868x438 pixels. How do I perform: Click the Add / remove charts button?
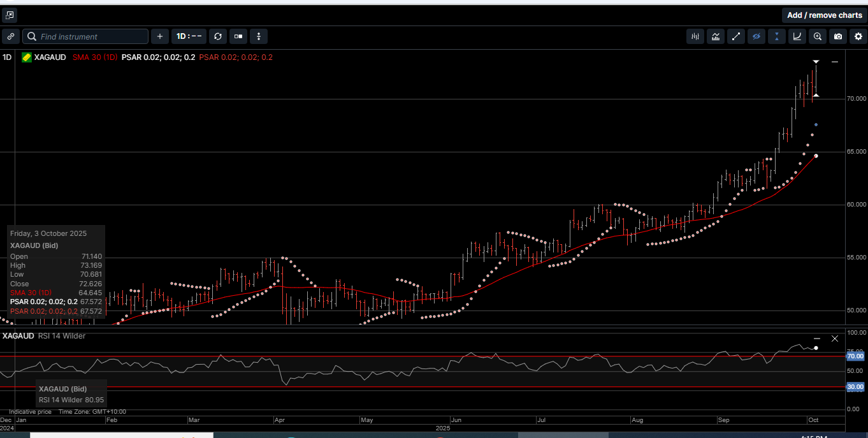824,15
